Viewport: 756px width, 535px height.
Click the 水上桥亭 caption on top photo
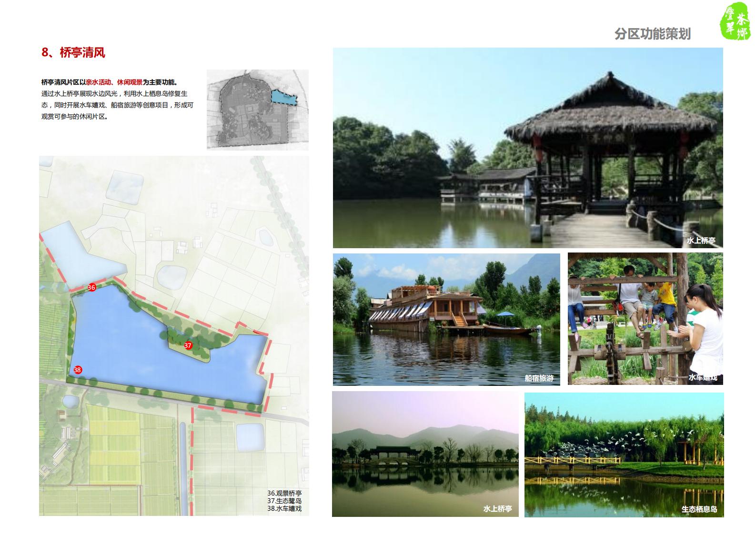701,241
